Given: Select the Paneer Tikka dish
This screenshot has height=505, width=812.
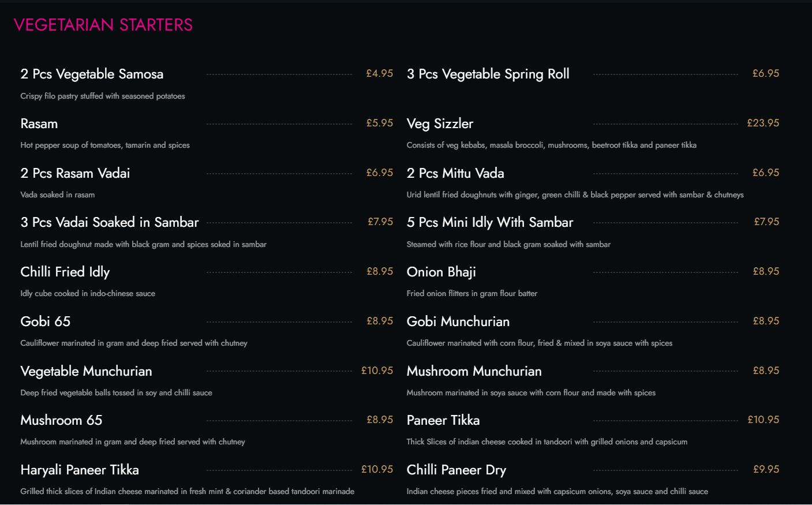Looking at the screenshot, I should [x=443, y=420].
